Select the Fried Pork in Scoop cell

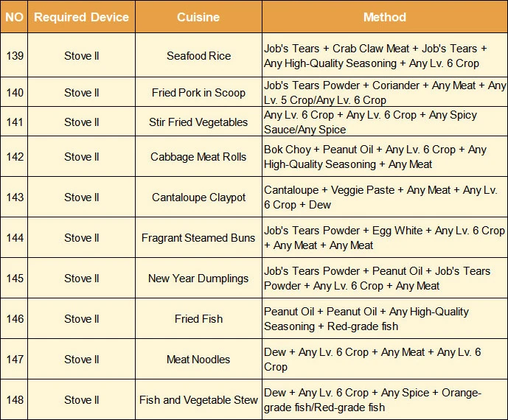(198, 93)
